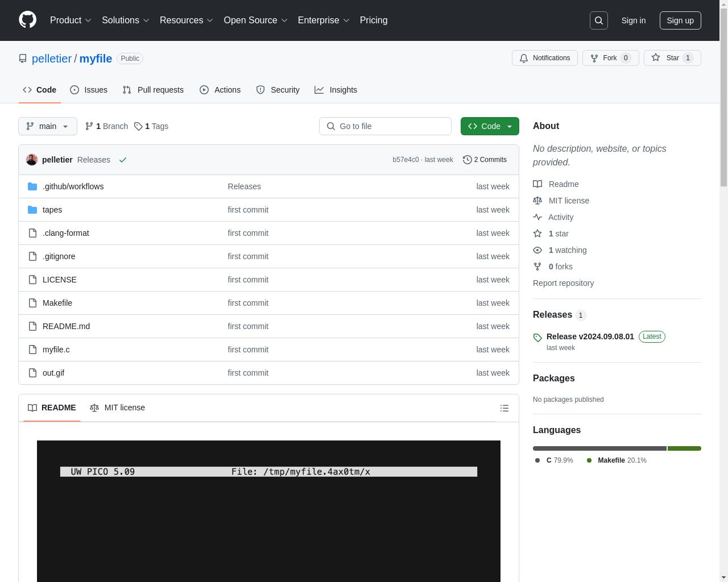This screenshot has height=582, width=728.
Task: Switch to the Issues tab
Action: click(x=89, y=90)
